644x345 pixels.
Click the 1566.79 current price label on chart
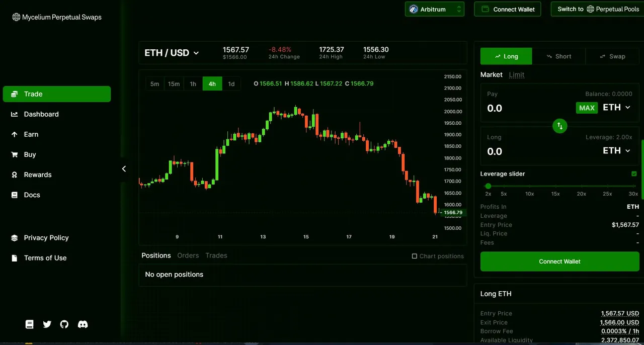tap(453, 213)
